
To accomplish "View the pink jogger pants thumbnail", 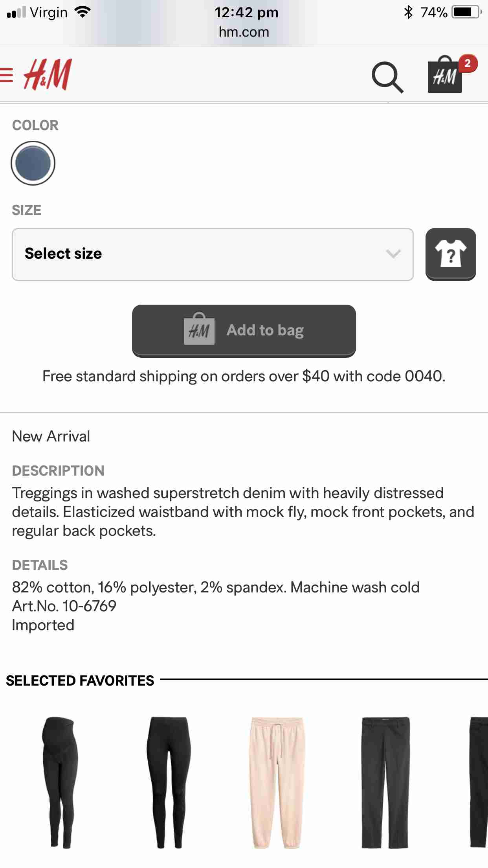I will pos(277,782).
